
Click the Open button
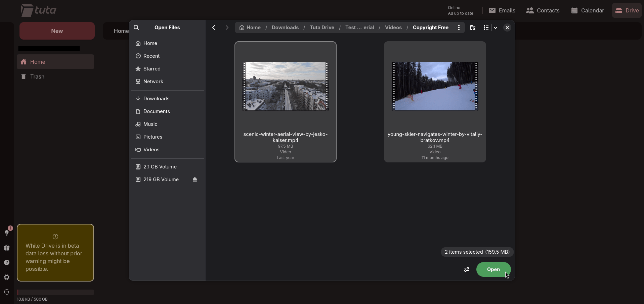pos(493,269)
